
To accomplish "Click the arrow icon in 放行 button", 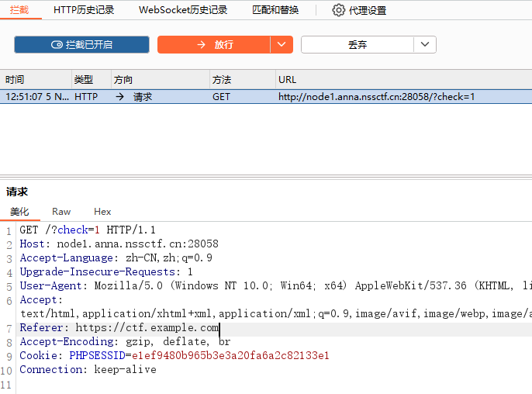I will (201, 44).
